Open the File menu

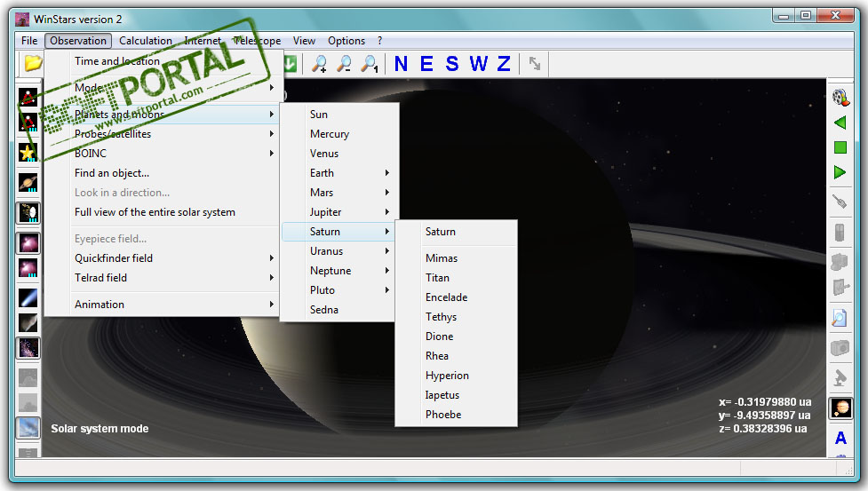(29, 40)
